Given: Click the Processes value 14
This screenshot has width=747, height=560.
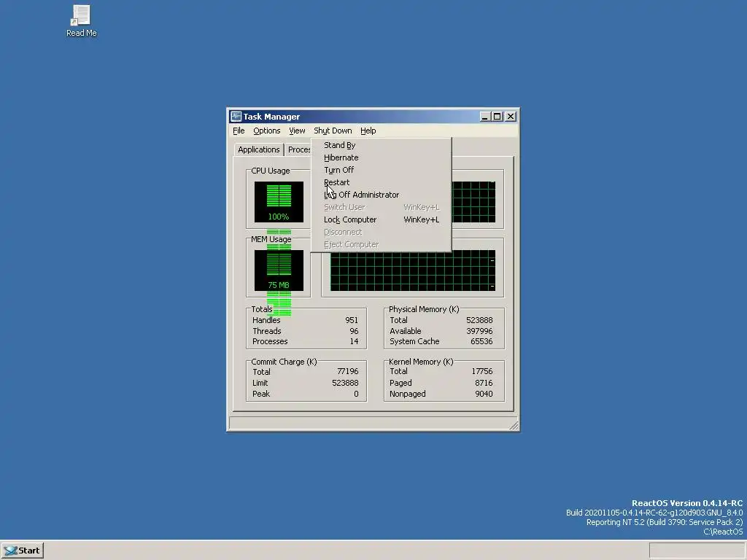Looking at the screenshot, I should coord(354,341).
